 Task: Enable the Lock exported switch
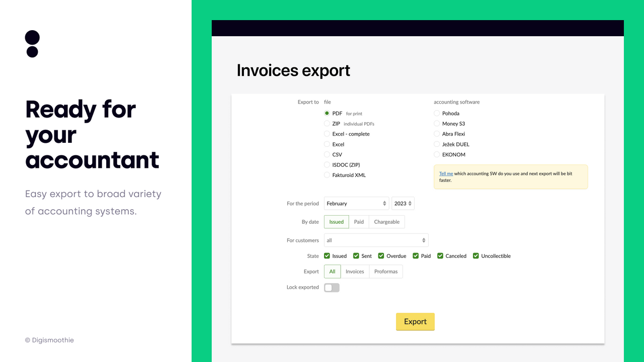click(x=332, y=287)
